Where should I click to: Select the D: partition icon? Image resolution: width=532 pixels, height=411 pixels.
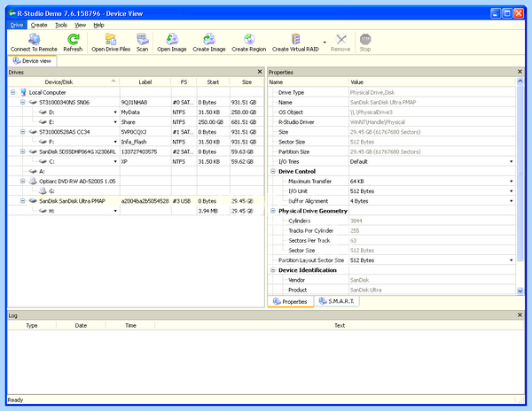pyautogui.click(x=43, y=112)
